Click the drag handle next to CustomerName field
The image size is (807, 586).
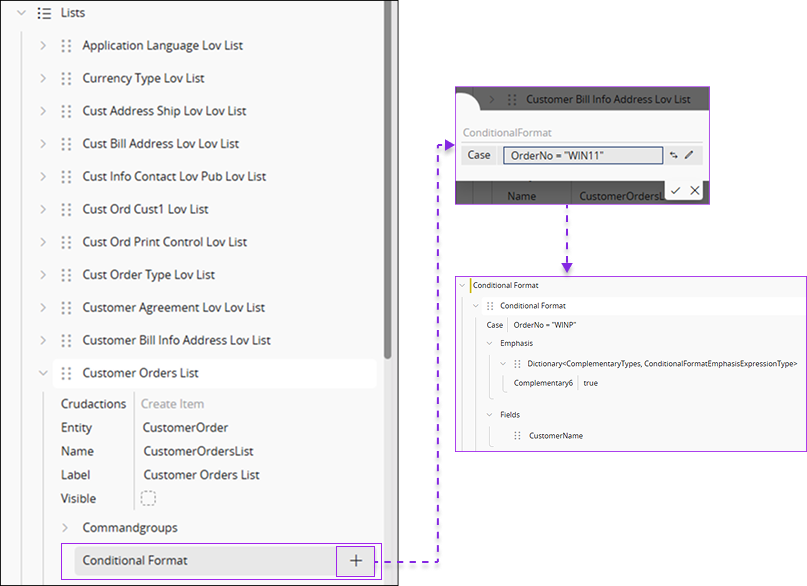[516, 435]
